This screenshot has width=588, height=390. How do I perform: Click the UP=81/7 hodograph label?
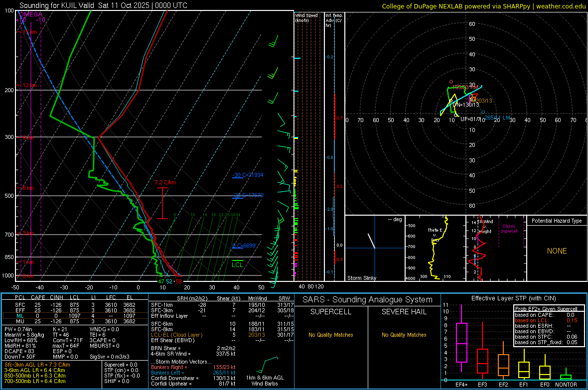[x=470, y=119]
